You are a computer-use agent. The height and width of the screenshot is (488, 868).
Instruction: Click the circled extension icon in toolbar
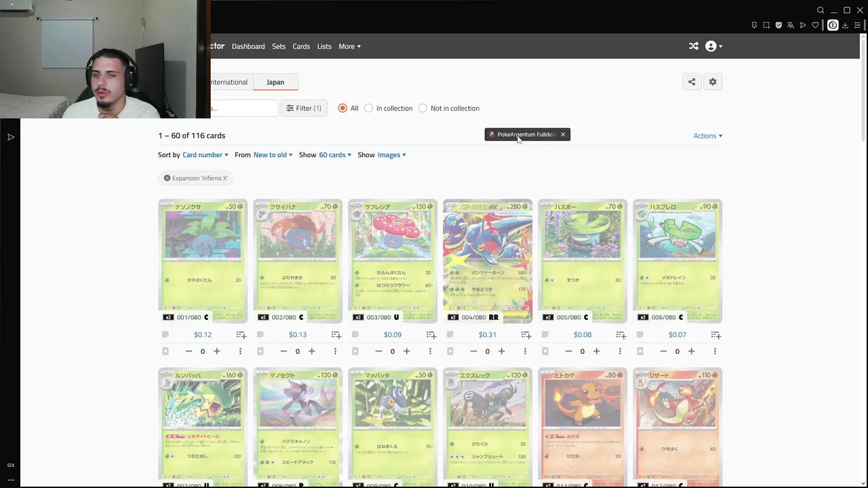(x=833, y=25)
